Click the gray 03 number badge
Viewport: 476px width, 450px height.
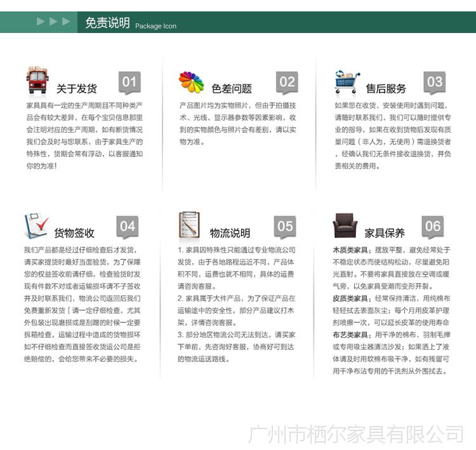(x=435, y=82)
